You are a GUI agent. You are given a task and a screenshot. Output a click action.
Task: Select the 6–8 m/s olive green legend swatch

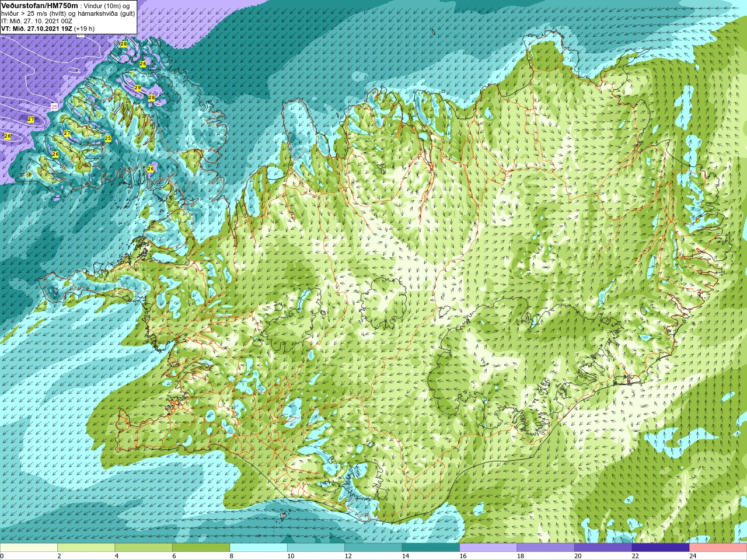pyautogui.click(x=201, y=547)
